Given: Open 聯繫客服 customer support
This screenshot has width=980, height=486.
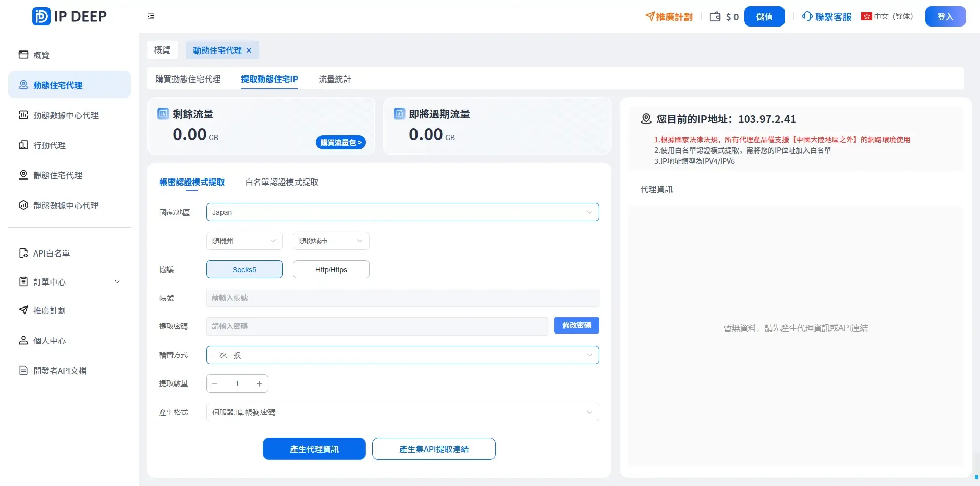Looking at the screenshot, I should 827,17.
